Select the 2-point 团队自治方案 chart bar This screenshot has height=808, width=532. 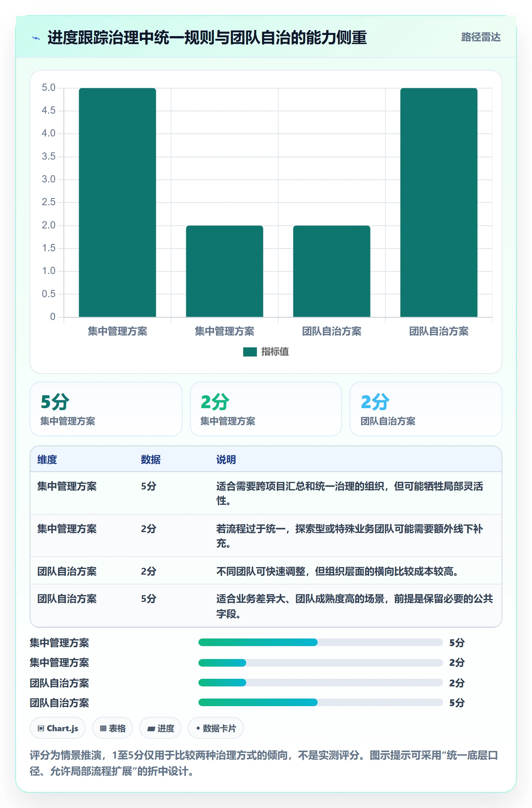click(x=332, y=271)
